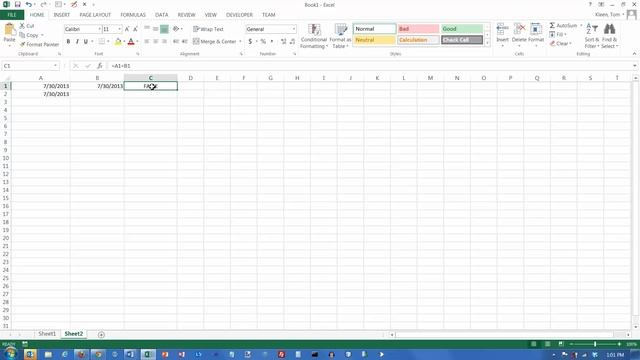
Task: Open the Clear dropdown in Editing group
Action: (x=560, y=43)
